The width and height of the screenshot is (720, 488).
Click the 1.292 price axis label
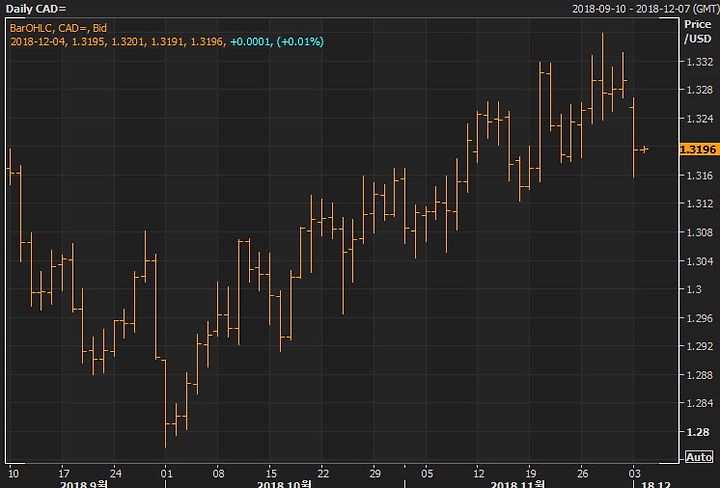(700, 346)
